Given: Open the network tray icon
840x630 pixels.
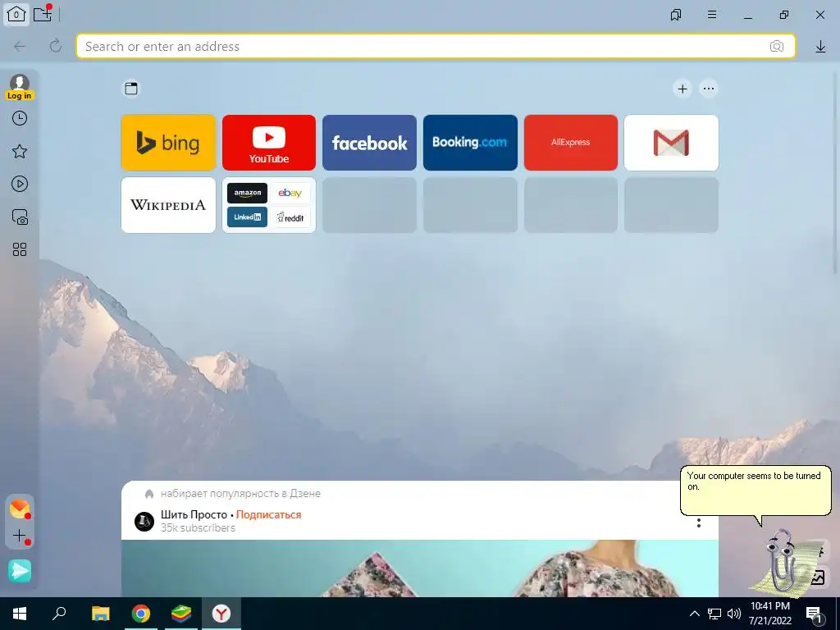Looking at the screenshot, I should coord(714,614).
